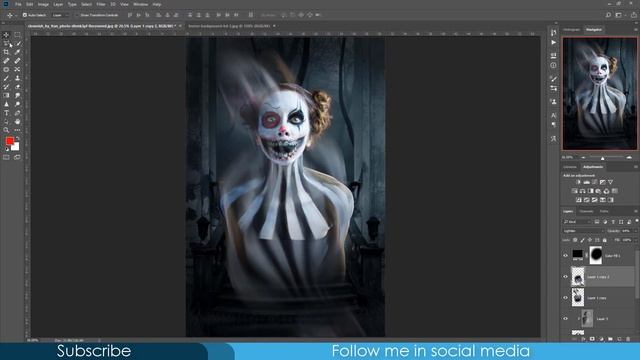The height and width of the screenshot is (360, 640).
Task: Open the Image menu
Action: (43, 4)
